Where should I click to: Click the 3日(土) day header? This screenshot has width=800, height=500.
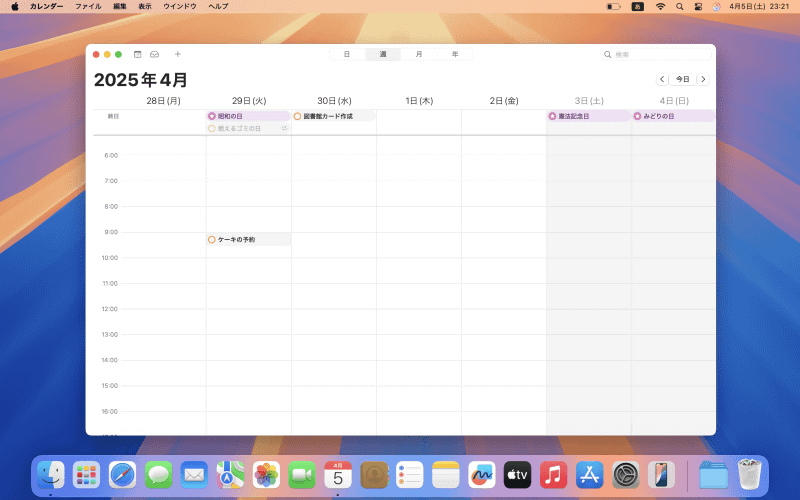[589, 101]
